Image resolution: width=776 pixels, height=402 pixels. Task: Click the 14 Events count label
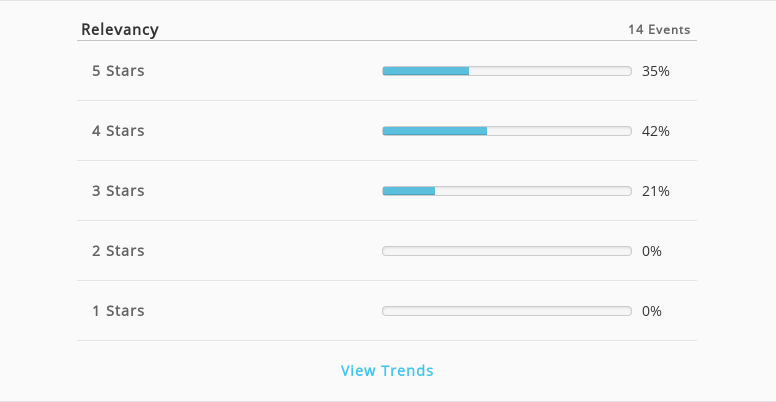pyautogui.click(x=659, y=30)
